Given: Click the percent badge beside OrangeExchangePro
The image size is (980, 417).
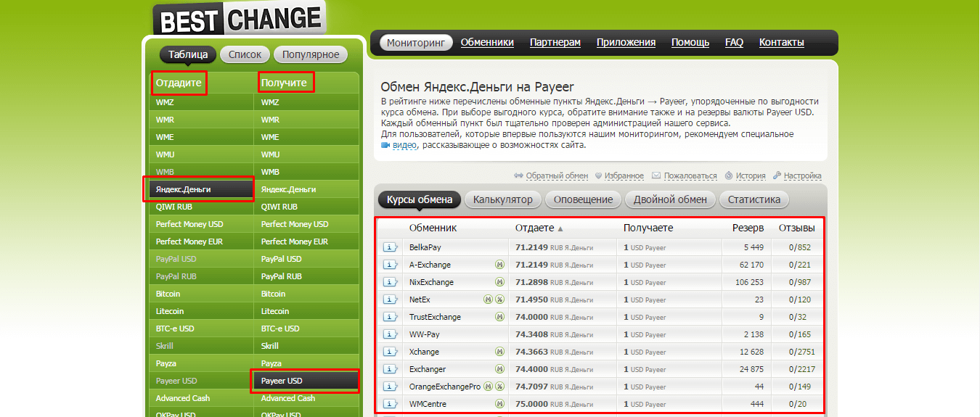Looking at the screenshot, I should [499, 387].
